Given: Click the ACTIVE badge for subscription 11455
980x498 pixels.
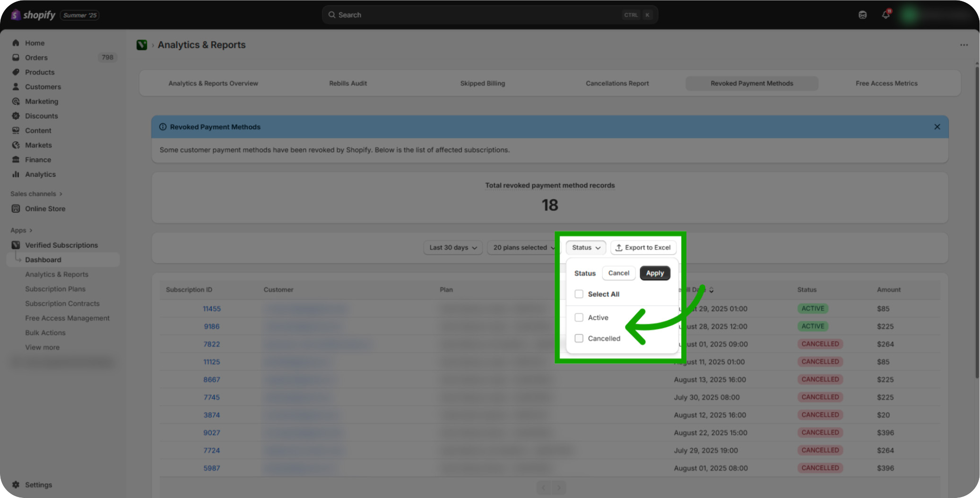Looking at the screenshot, I should click(x=813, y=309).
